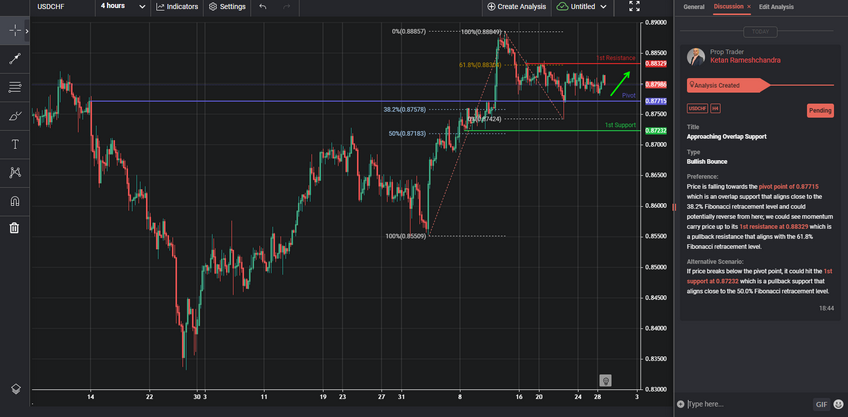
Task: Click the 18:44 message timestamp
Action: 826,308
